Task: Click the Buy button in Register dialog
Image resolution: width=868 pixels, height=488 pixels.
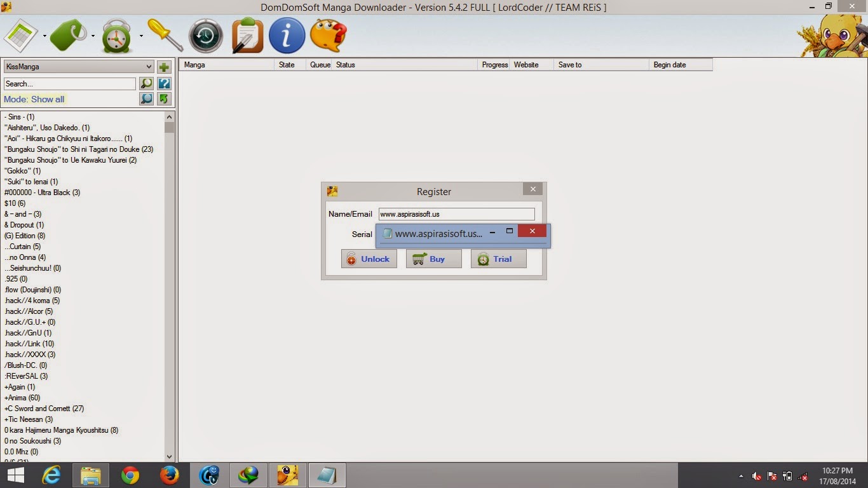Action: point(433,259)
